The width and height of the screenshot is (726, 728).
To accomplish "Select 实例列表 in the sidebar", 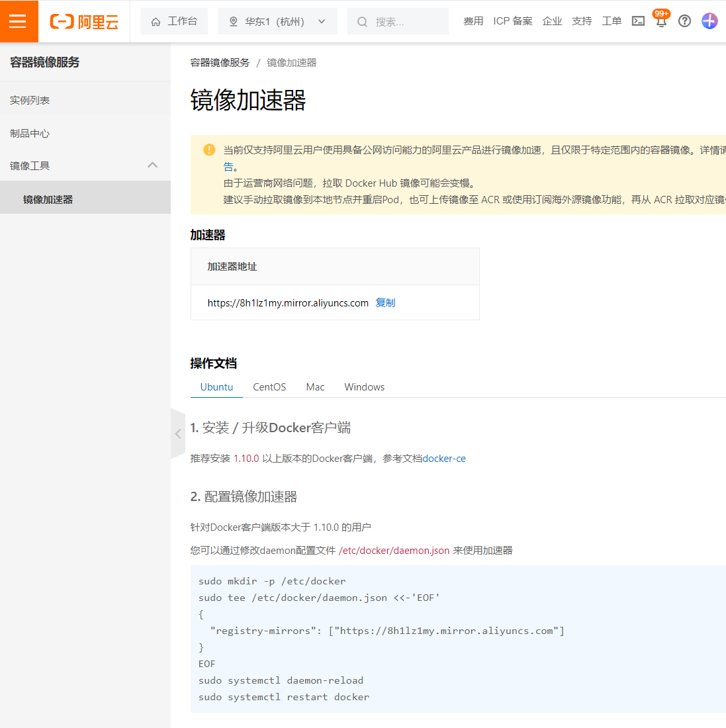I will [x=85, y=101].
